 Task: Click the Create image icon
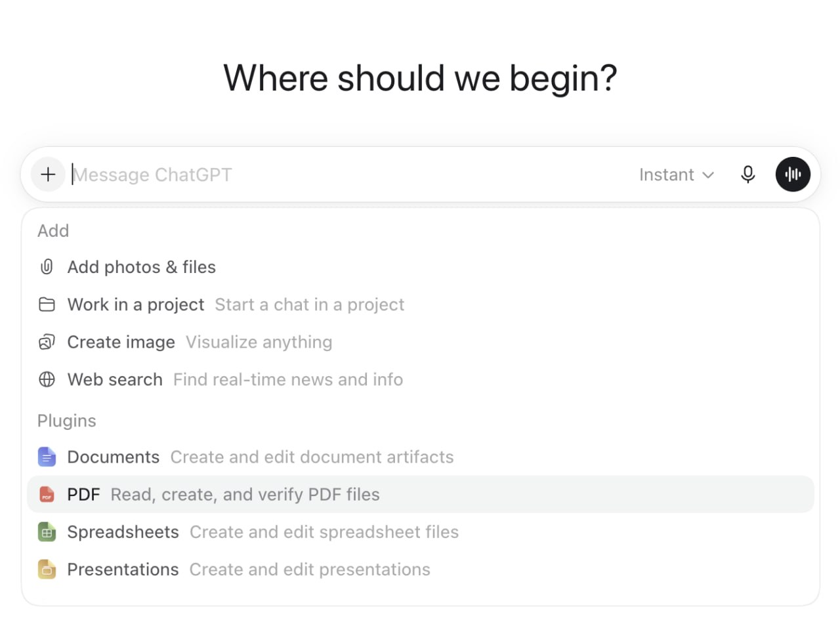(x=47, y=342)
